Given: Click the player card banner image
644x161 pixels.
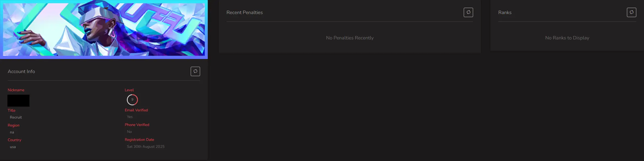Looking at the screenshot, I should click(x=104, y=29).
